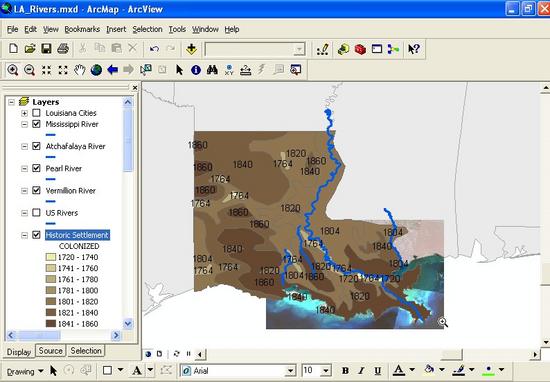Click the Refresh view button below map
Screen dimensions: 550x382
coord(176,354)
